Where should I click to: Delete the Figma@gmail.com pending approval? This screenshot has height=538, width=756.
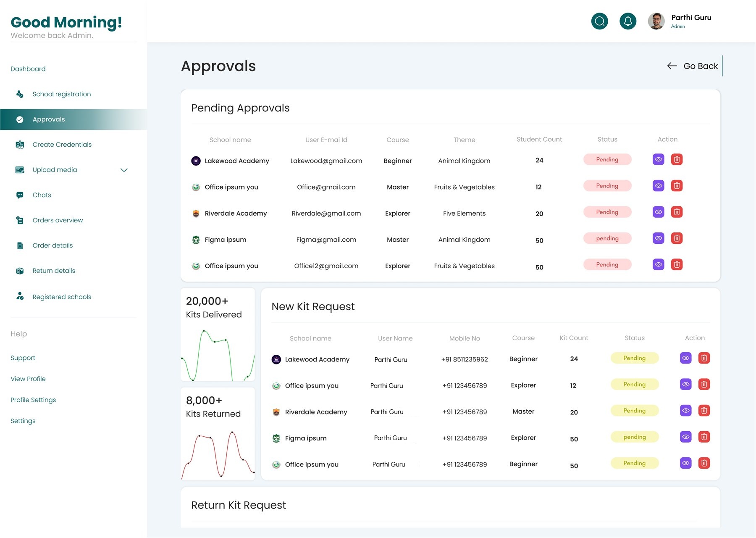point(677,238)
